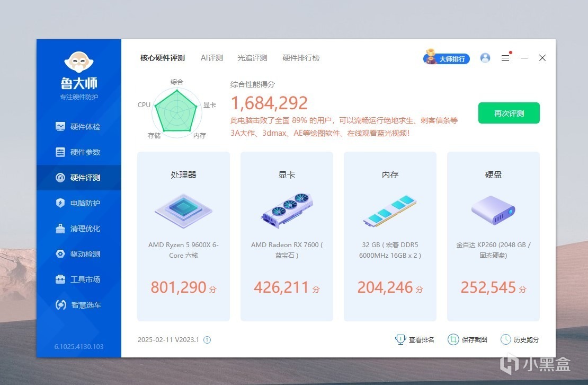Minimize the 鲁大师 window
Screen dimensions: 588x385
pos(524,58)
